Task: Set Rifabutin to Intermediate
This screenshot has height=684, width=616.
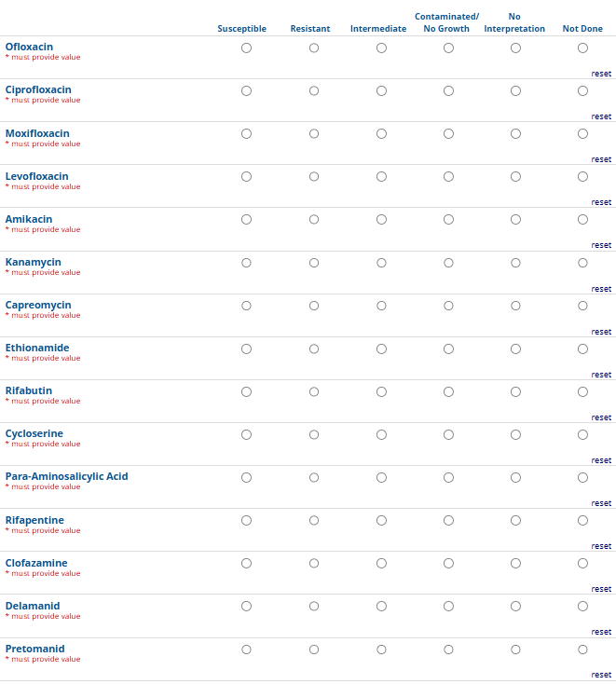Action: click(x=381, y=391)
